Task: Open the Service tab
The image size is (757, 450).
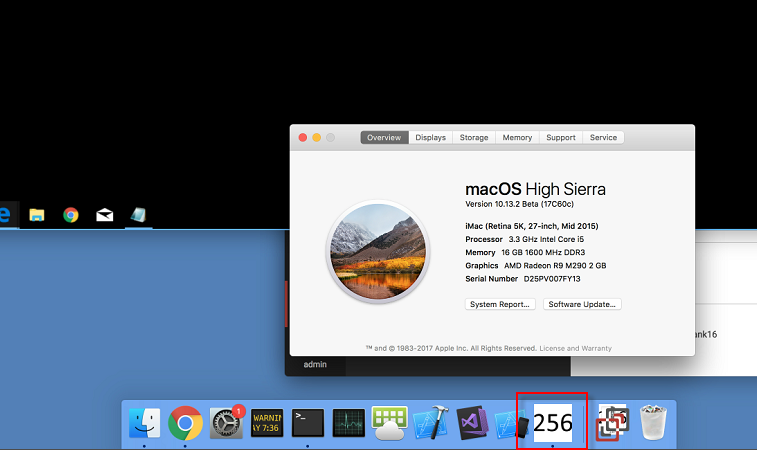Action: [603, 138]
